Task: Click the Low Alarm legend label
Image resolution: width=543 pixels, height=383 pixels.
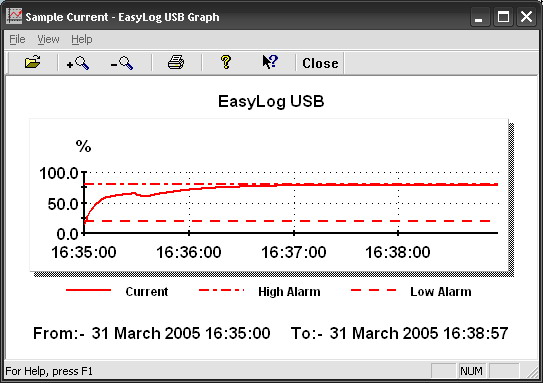Action: pyautogui.click(x=440, y=292)
